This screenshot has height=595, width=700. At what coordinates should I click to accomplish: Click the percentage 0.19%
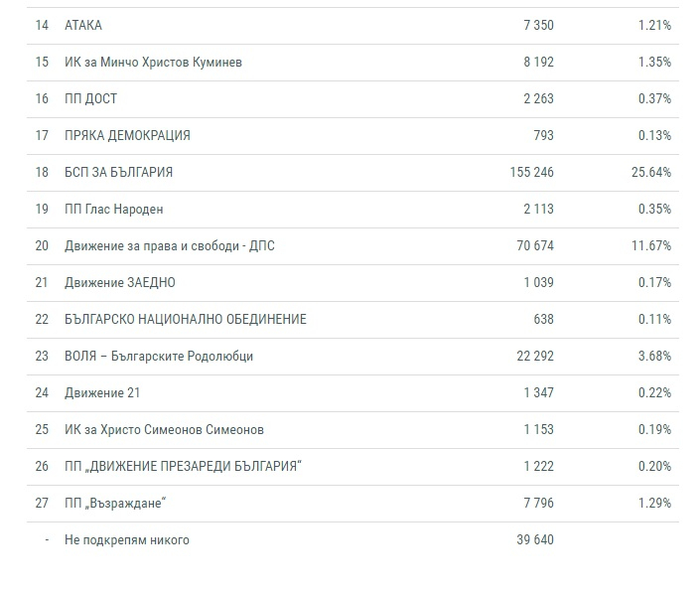click(x=654, y=430)
